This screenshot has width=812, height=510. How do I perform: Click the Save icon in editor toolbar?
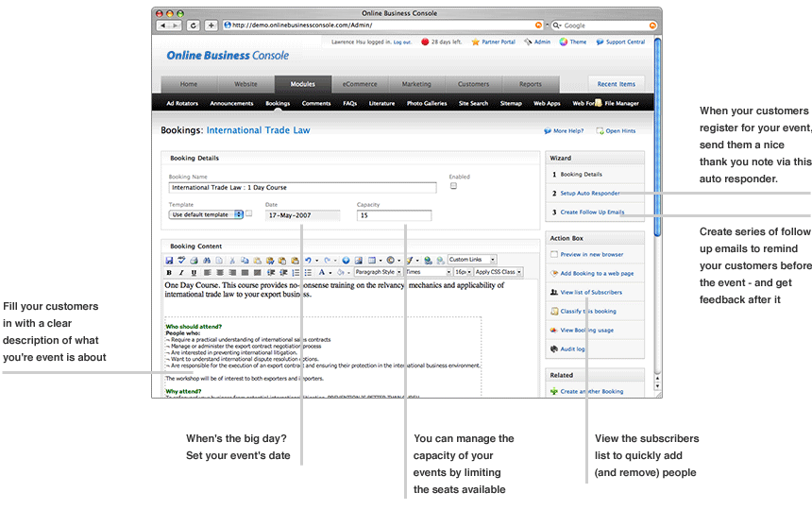point(170,260)
